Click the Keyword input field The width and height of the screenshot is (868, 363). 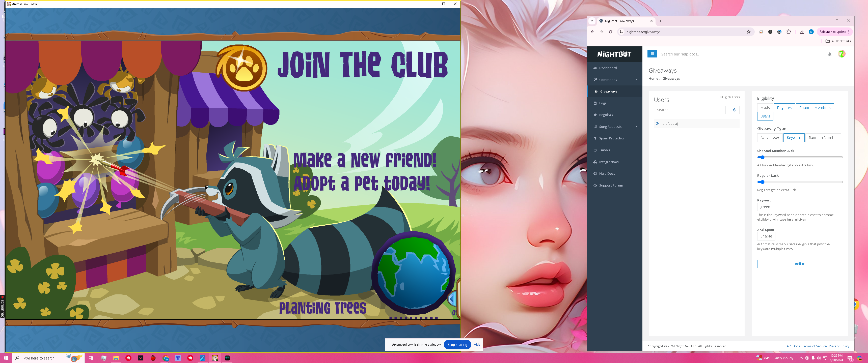(800, 207)
